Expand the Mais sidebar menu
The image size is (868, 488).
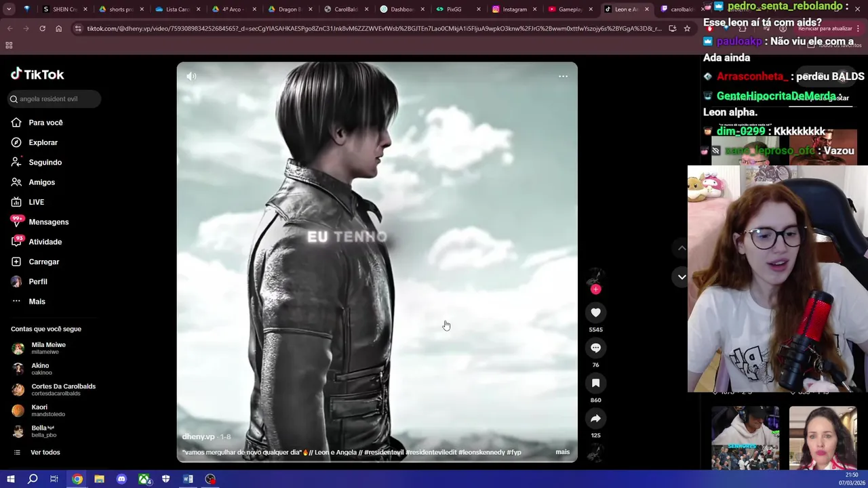pyautogui.click(x=37, y=302)
